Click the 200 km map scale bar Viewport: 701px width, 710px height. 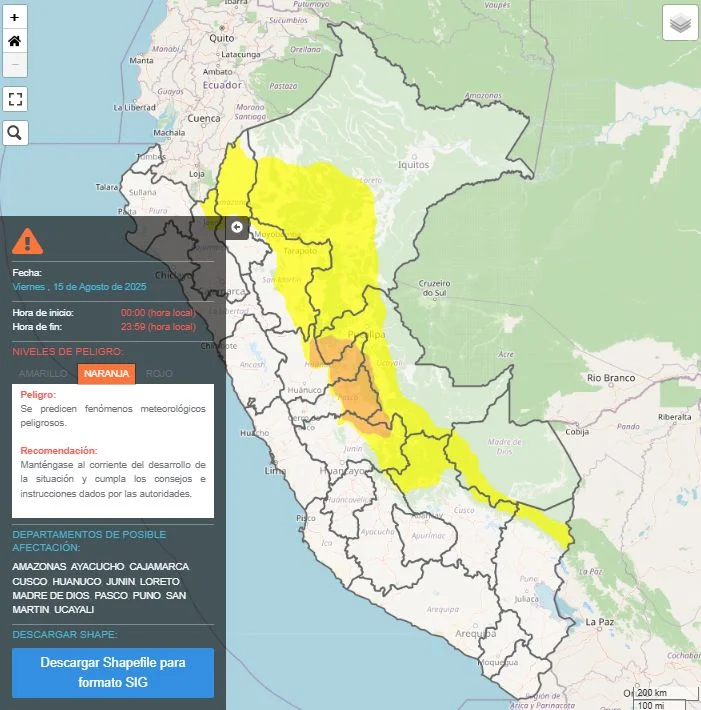click(667, 693)
